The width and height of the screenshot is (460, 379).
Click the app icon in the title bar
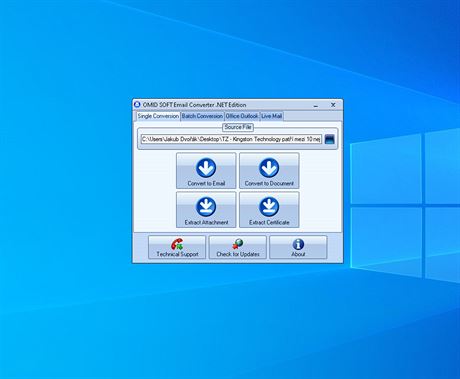pyautogui.click(x=137, y=105)
